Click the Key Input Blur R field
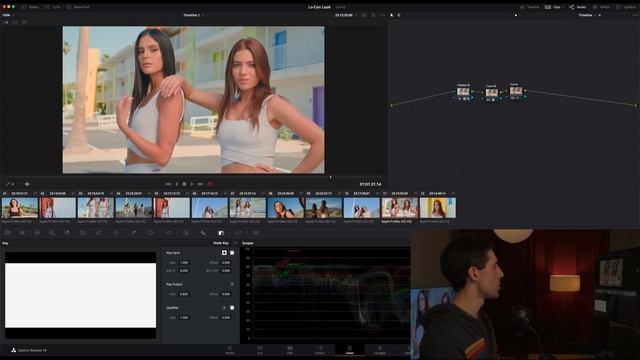This screenshot has height=360, width=640. point(184,271)
